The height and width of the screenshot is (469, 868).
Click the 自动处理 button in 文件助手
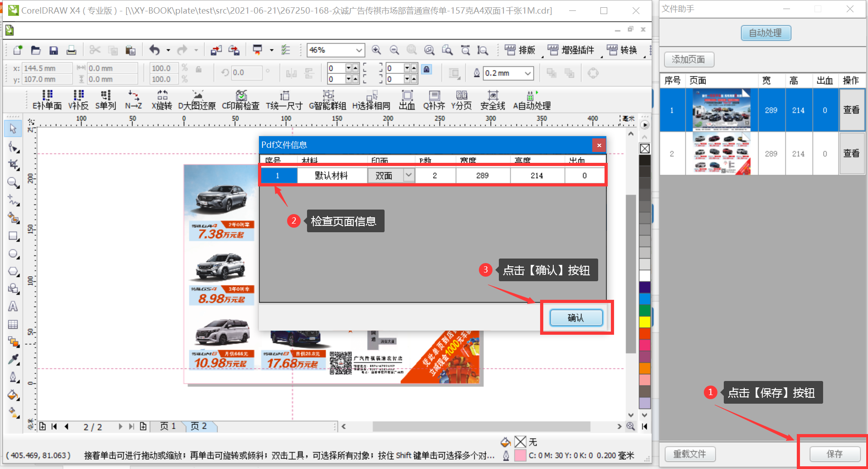[766, 33]
